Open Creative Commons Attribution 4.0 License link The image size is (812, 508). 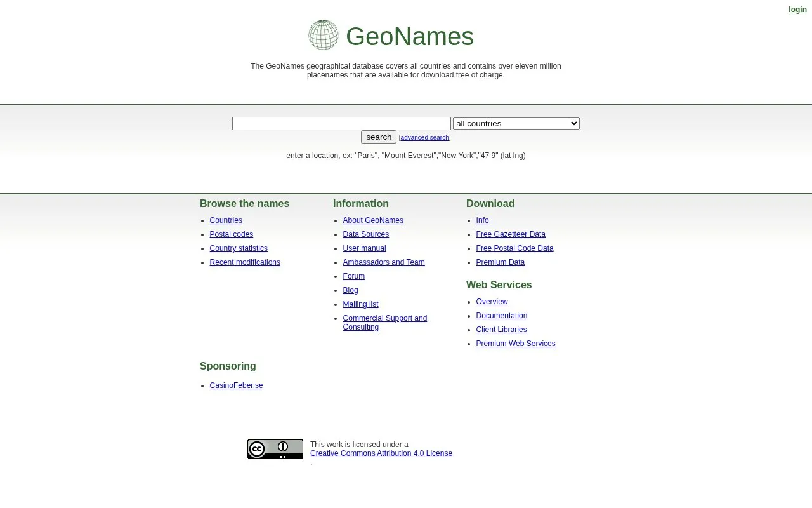[x=381, y=453]
